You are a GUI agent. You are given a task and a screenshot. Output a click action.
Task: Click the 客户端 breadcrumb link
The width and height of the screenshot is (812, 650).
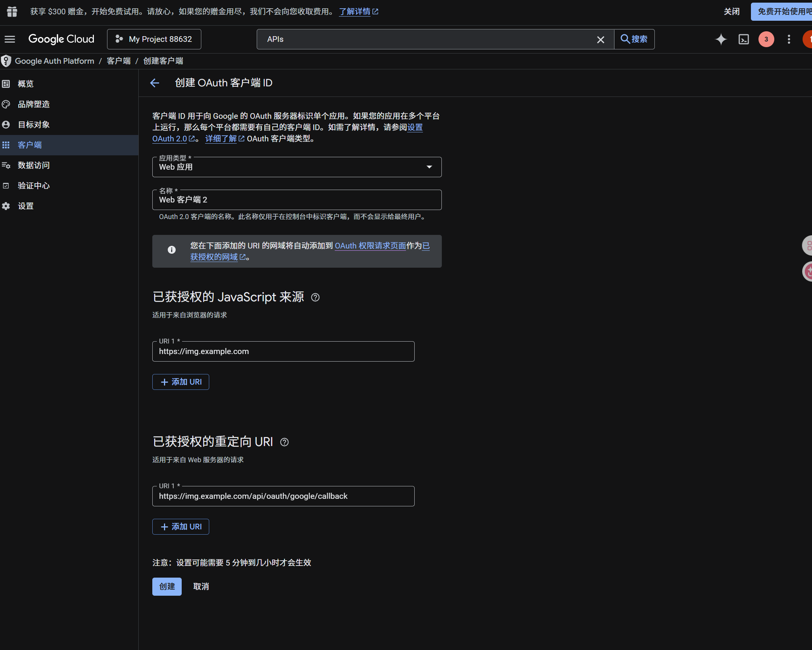pos(119,61)
